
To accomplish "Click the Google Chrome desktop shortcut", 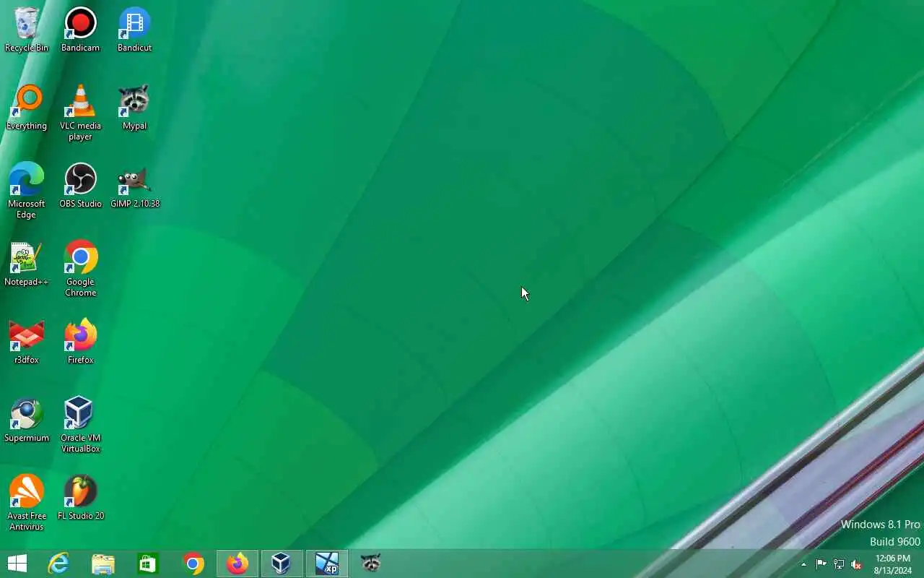I will 80,269.
